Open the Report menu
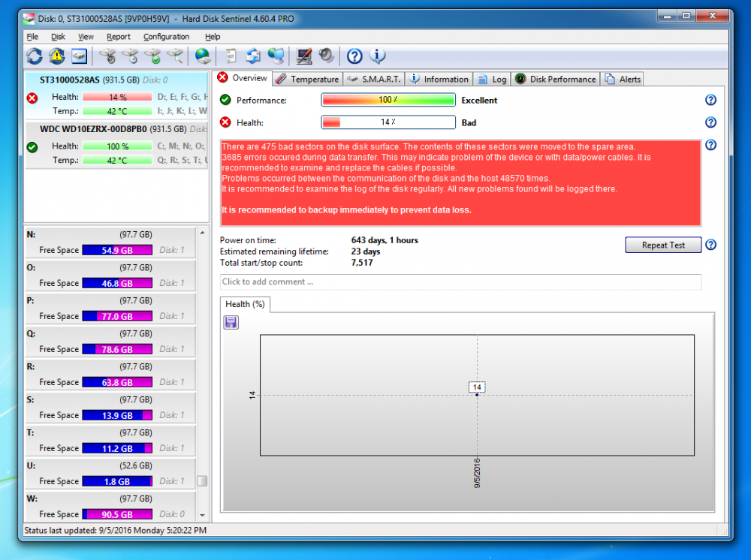The width and height of the screenshot is (751, 560). point(118,37)
